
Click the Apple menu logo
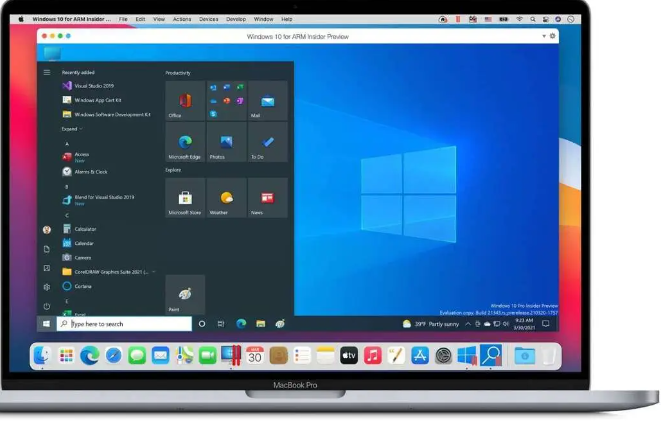point(21,19)
